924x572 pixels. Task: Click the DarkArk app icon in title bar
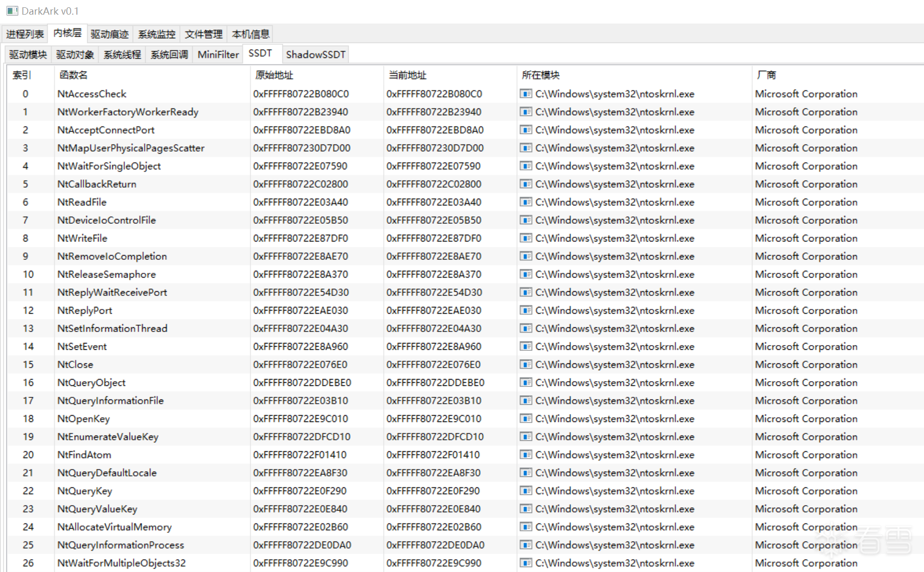12,11
